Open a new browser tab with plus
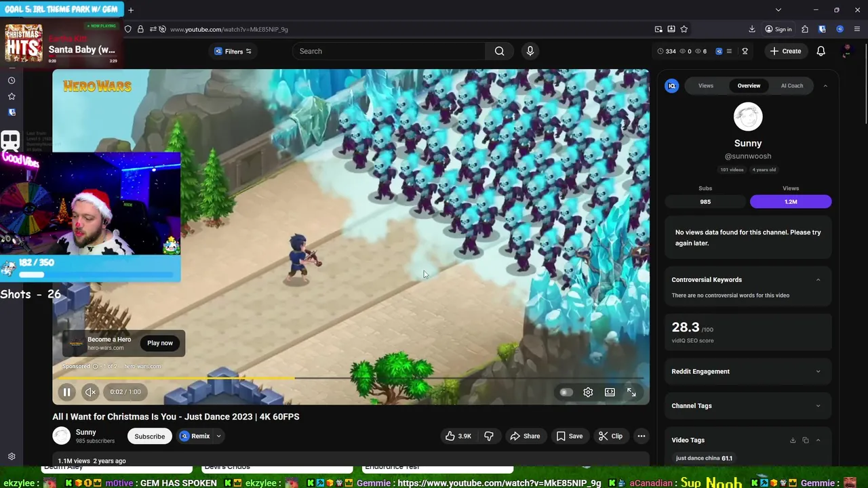The image size is (868, 488). coord(131,9)
